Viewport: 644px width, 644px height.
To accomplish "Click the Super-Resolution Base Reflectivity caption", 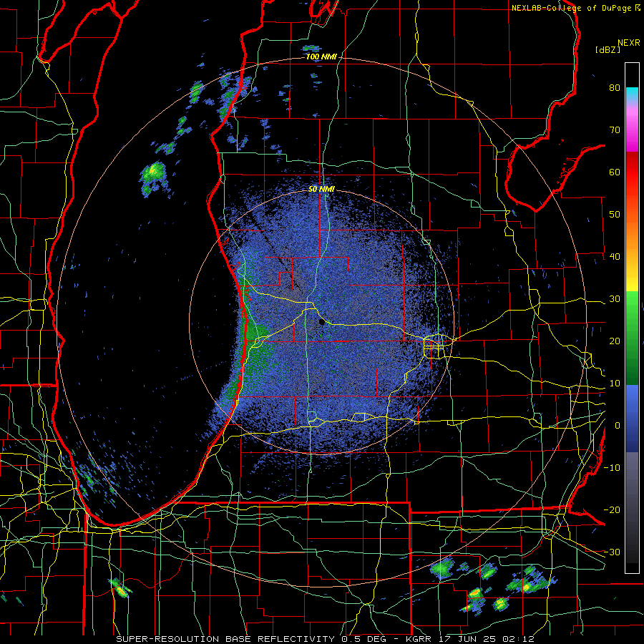I will (x=325, y=639).
